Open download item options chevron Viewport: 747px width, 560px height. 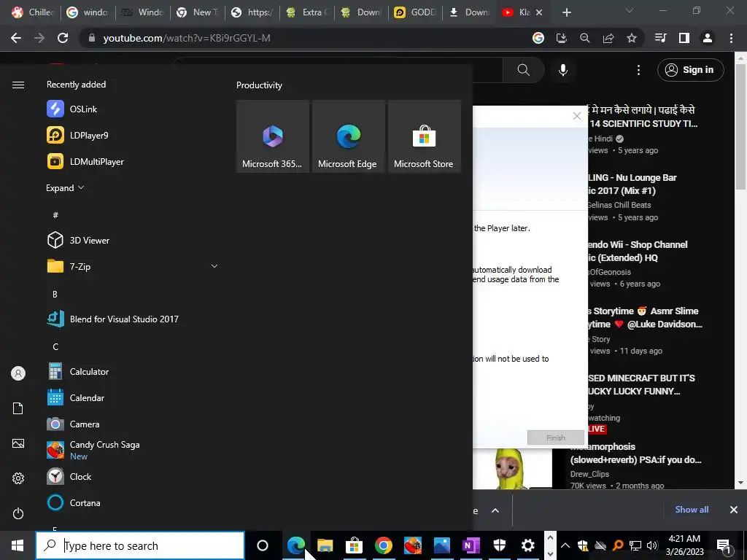(495, 510)
